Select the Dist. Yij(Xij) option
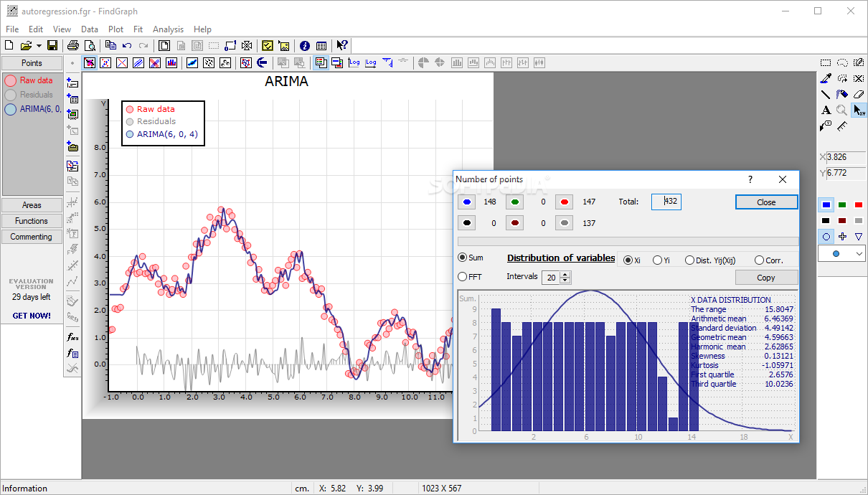The height and width of the screenshot is (495, 868). click(690, 260)
